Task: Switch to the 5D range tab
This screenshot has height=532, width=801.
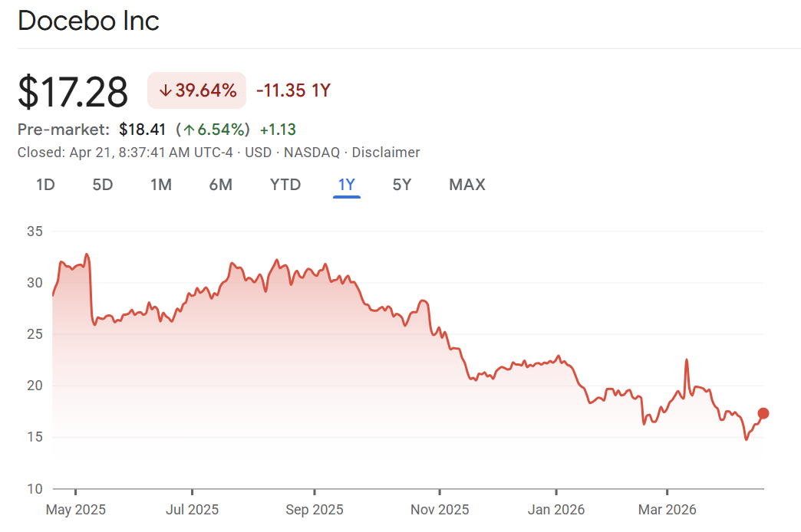Action: tap(102, 185)
